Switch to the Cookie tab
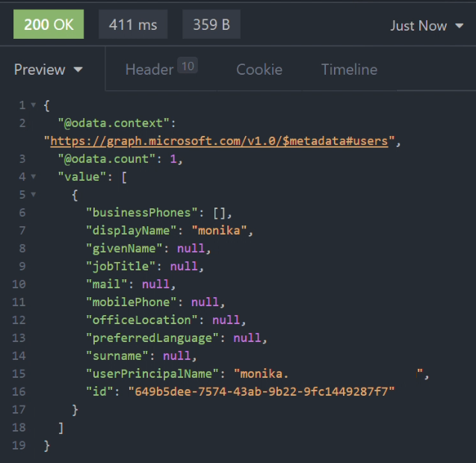 259,69
